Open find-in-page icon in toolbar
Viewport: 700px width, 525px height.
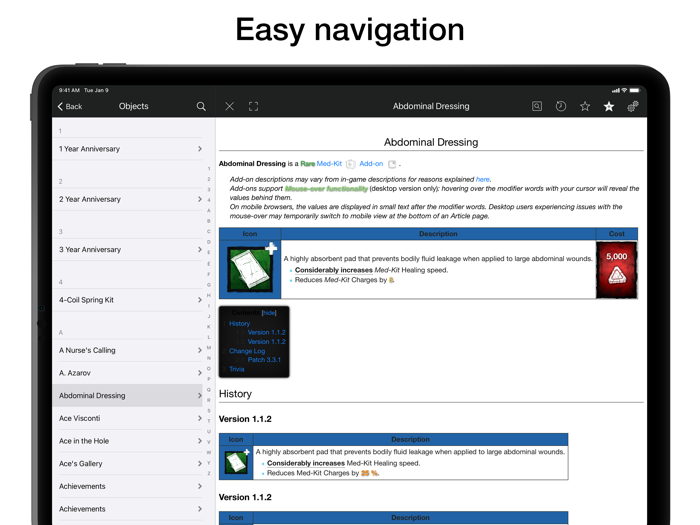point(537,106)
